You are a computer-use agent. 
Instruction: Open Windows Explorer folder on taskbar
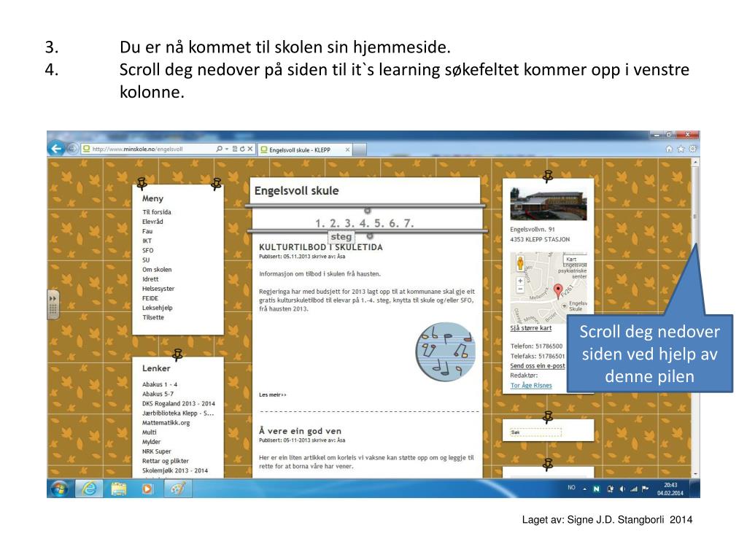pyautogui.click(x=119, y=489)
